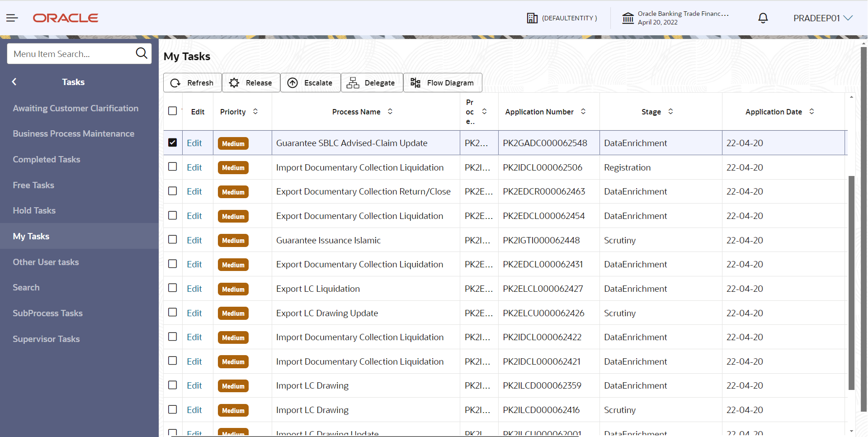Click the menu item search magnifier icon

(x=142, y=53)
